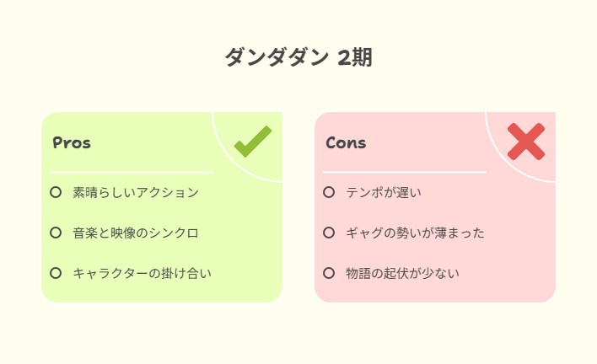
Task: Select the text ギャグの勢いが薄まった
Action: (415, 233)
